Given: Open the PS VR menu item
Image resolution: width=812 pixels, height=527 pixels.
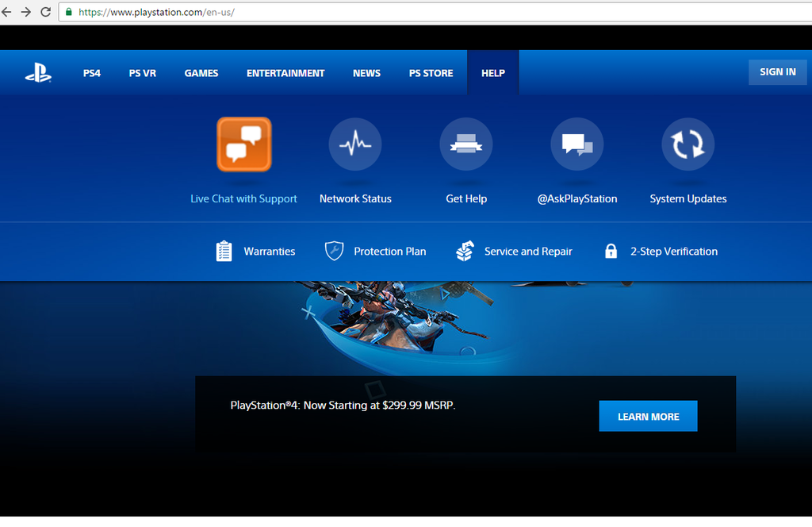Looking at the screenshot, I should click(143, 73).
